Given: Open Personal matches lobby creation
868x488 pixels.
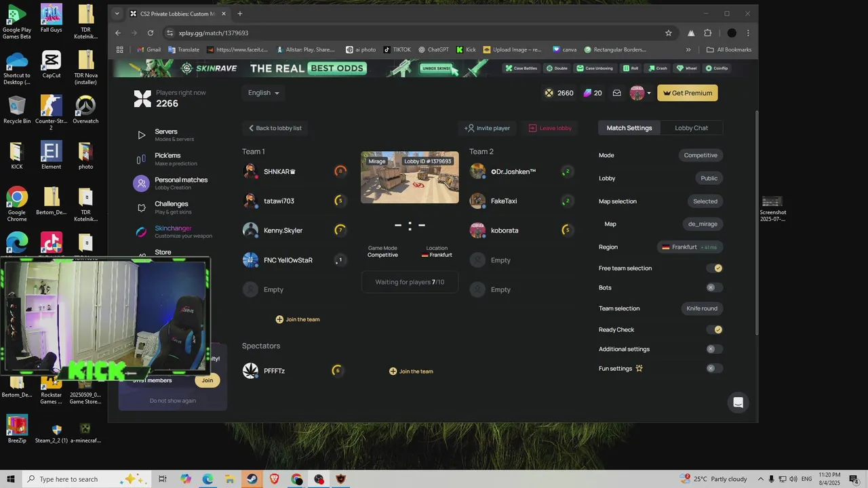Looking at the screenshot, I should (x=174, y=183).
